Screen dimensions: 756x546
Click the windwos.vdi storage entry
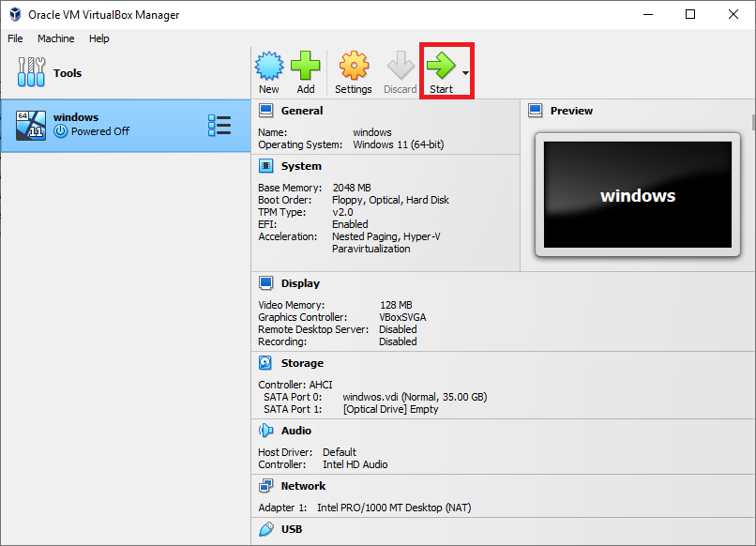click(415, 397)
